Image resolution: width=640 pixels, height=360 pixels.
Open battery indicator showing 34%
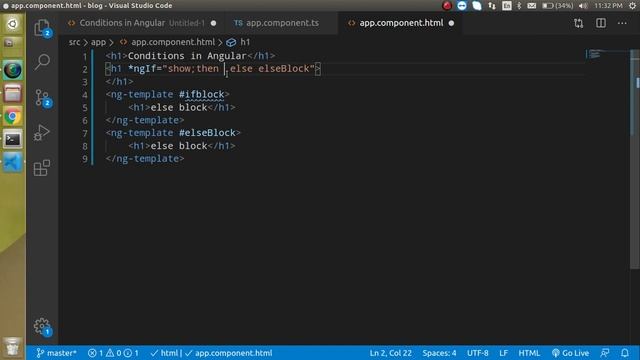[x=558, y=5]
